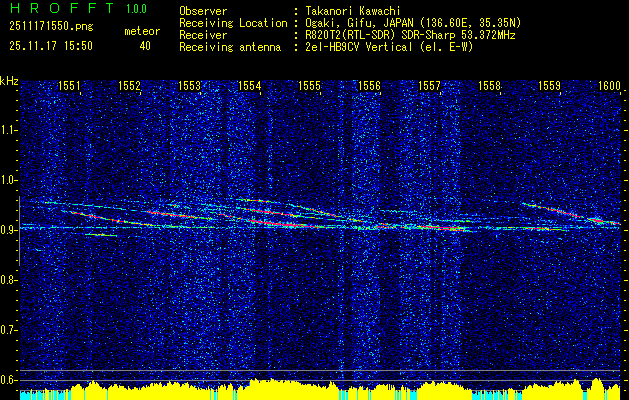Click the 1551 time marker
This screenshot has width=629, height=400.
[70, 87]
